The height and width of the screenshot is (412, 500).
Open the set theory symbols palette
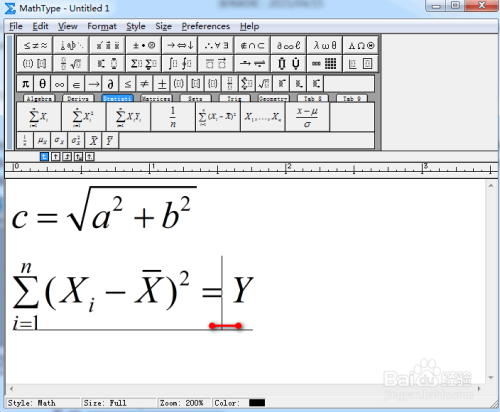click(252, 45)
